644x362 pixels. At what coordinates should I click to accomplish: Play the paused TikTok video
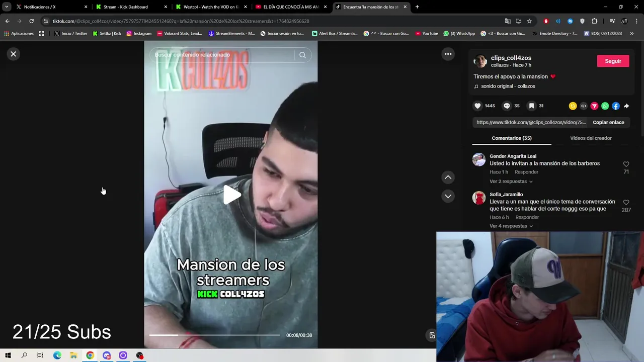tap(231, 195)
